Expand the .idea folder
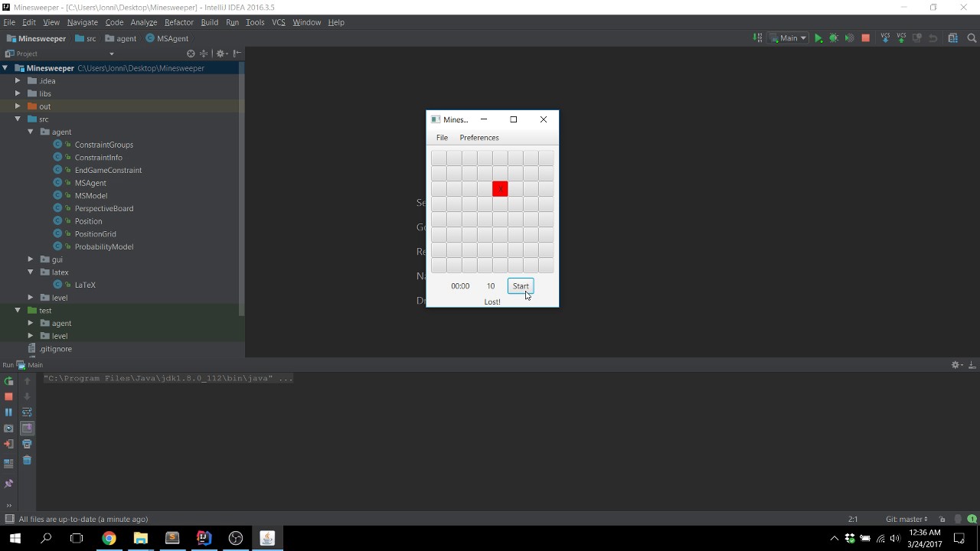Image resolution: width=980 pixels, height=551 pixels. [18, 80]
